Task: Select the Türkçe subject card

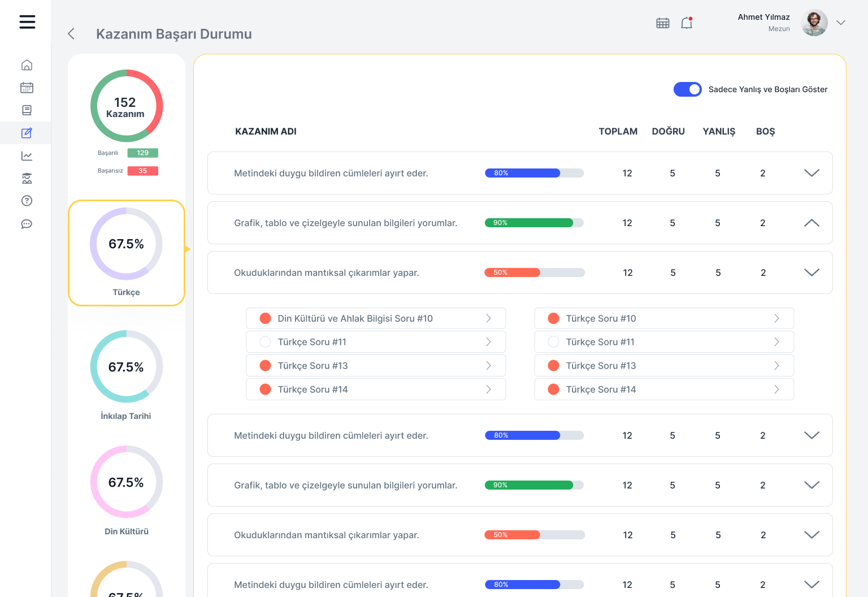Action: [127, 253]
